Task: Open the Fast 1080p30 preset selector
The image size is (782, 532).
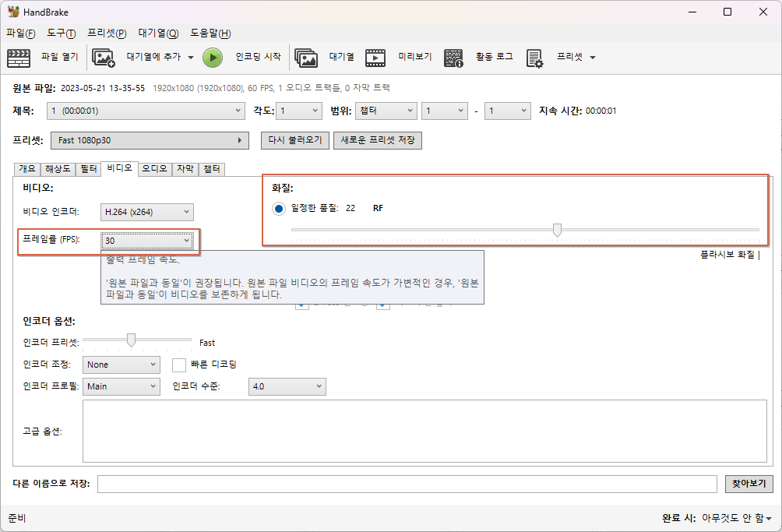Action: tap(150, 141)
